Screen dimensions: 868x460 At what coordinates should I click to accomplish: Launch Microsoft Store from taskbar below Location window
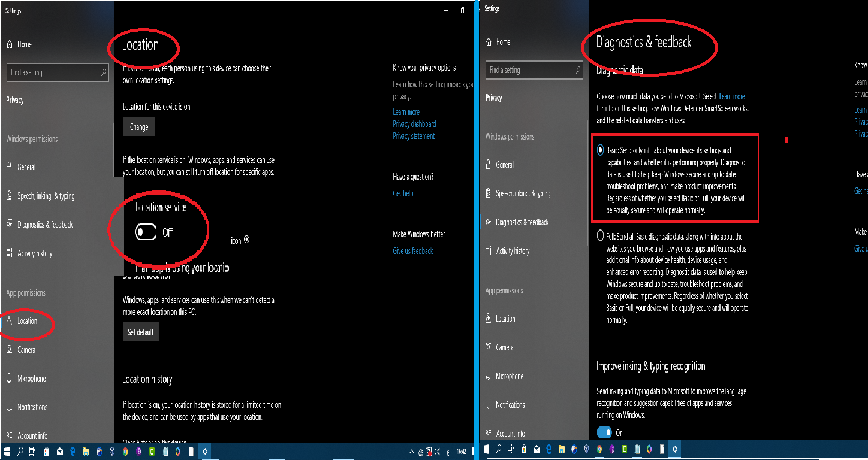47,451
